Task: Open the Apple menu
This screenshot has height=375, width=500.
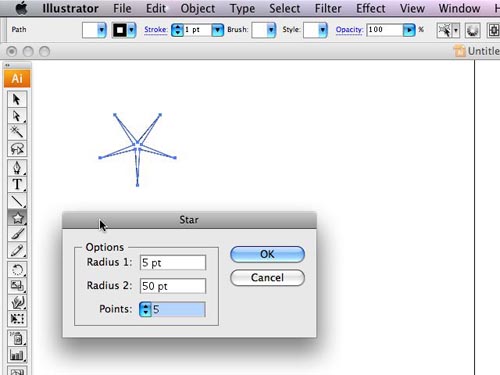Action: click(22, 8)
